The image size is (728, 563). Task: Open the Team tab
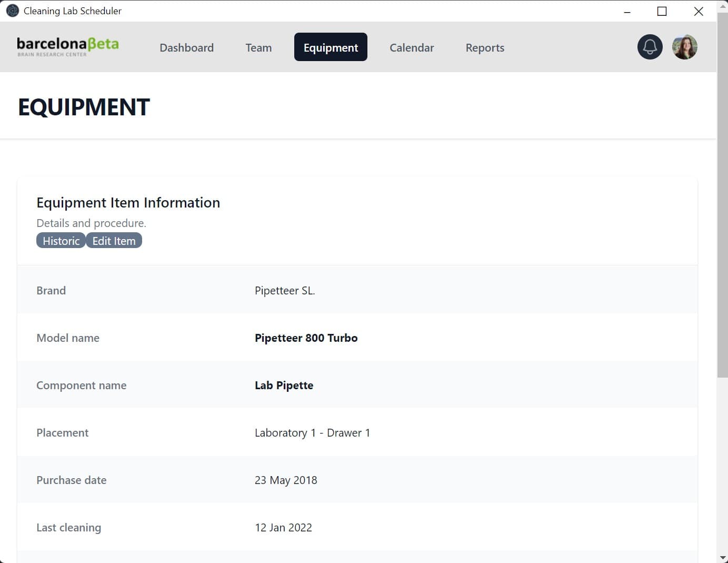[x=258, y=47]
